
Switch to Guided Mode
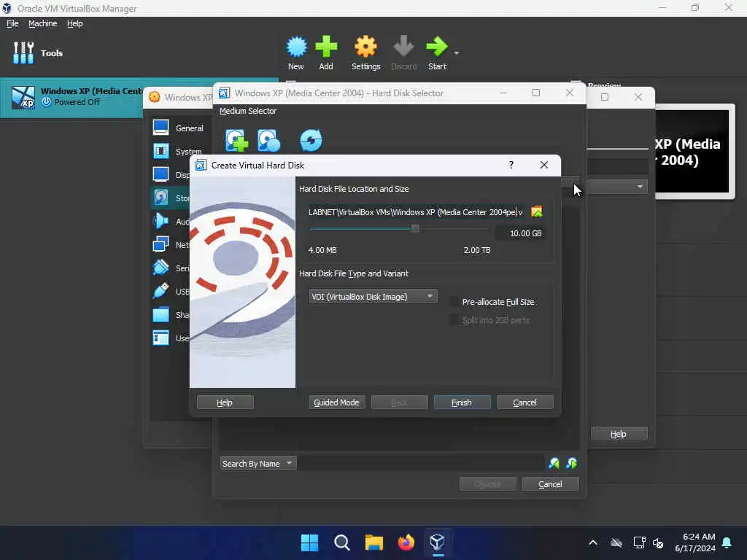(336, 402)
